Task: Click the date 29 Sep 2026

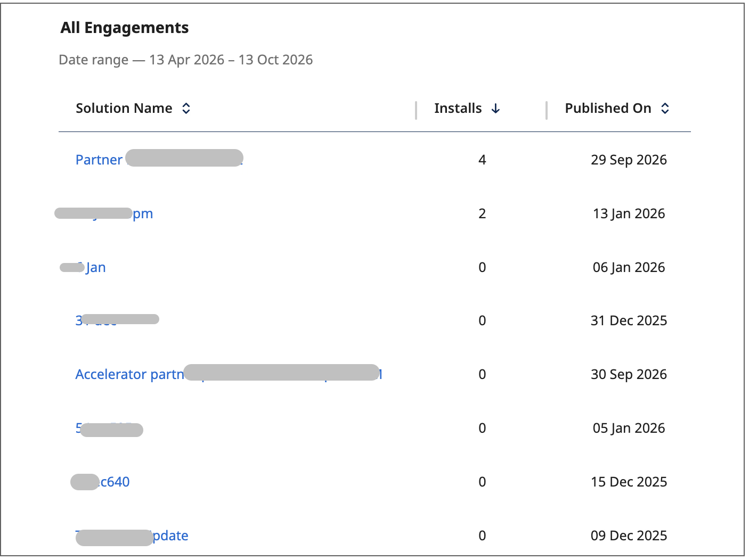Action: (x=629, y=160)
